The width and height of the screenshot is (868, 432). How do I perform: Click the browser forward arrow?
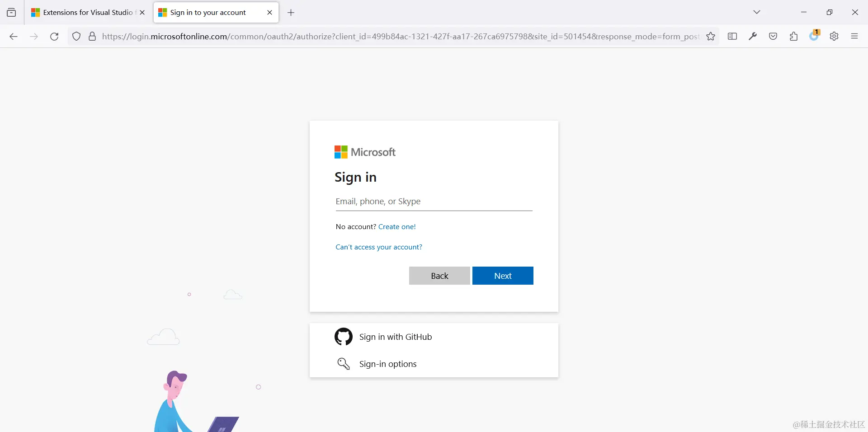tap(34, 37)
